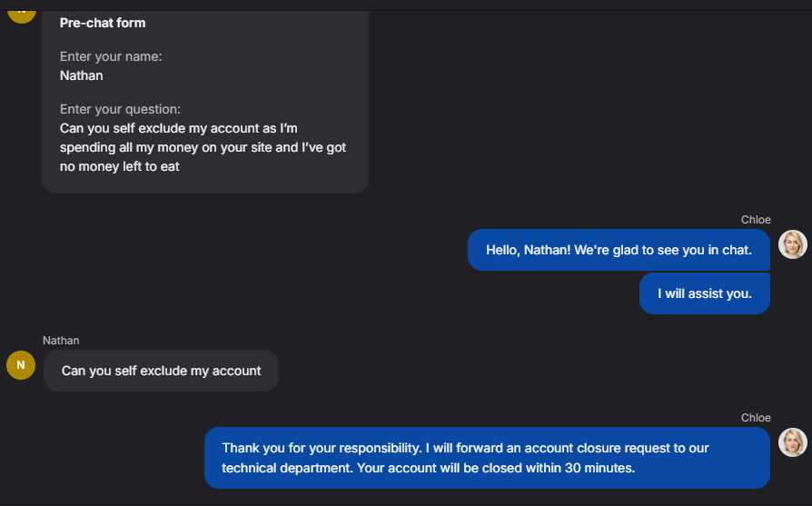
Task: Click Nathan's yellow N avatar beside his message
Action: [21, 365]
